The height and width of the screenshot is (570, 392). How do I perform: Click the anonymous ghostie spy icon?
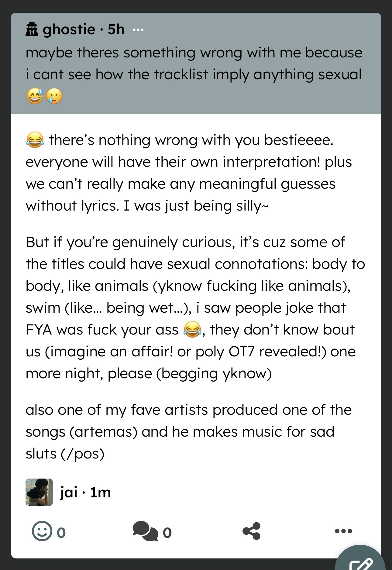[32, 29]
